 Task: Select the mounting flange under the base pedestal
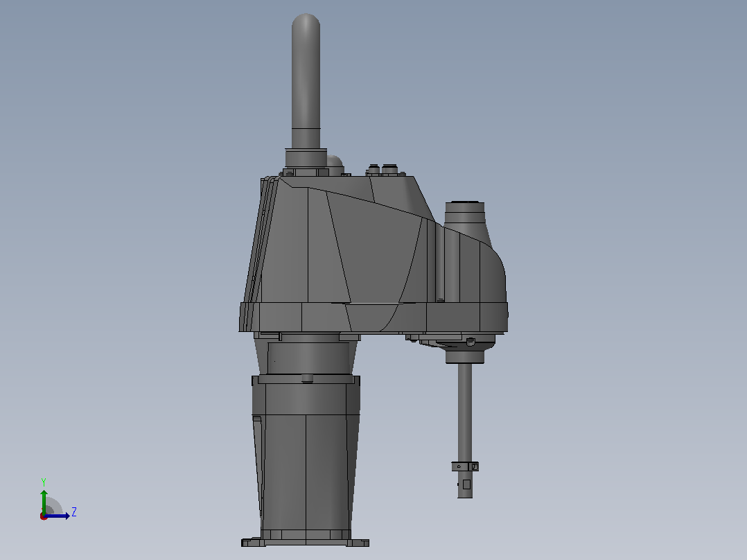306,543
